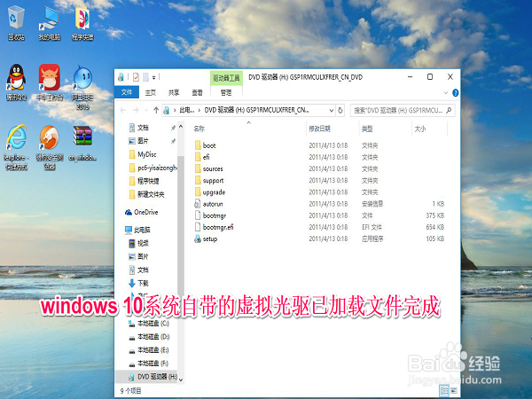Select the desktop folder icon in the top row

(x=82, y=23)
